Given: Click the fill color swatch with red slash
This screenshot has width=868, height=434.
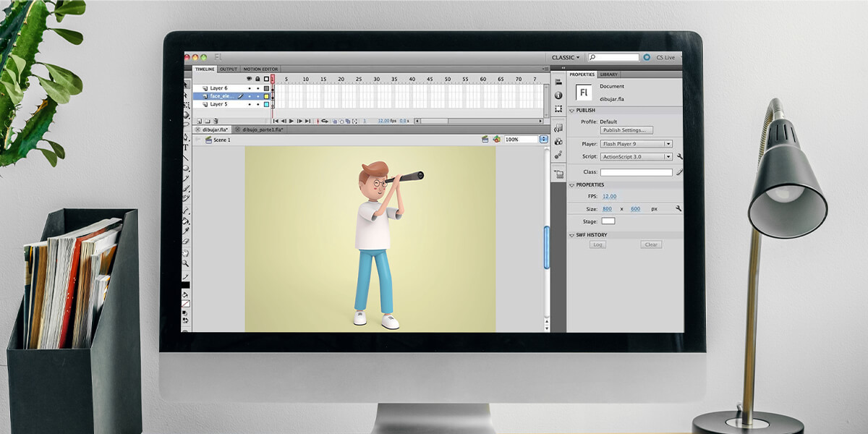Looking at the screenshot, I should [x=187, y=304].
